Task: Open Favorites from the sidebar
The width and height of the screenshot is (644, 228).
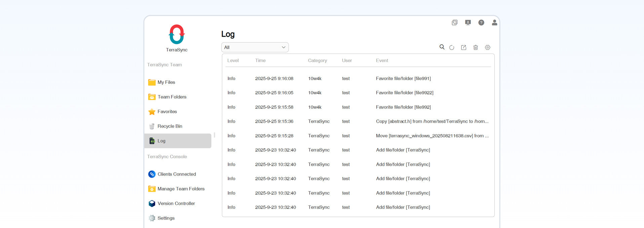Action: click(167, 112)
